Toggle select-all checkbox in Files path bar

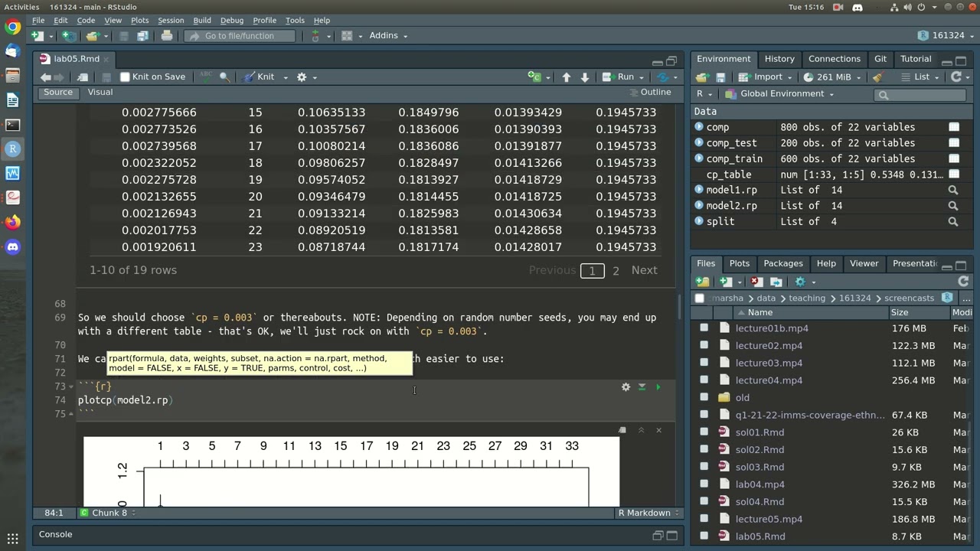coord(699,298)
